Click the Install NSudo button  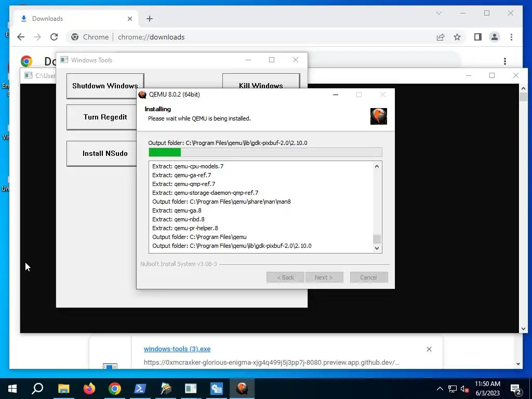click(x=102, y=153)
